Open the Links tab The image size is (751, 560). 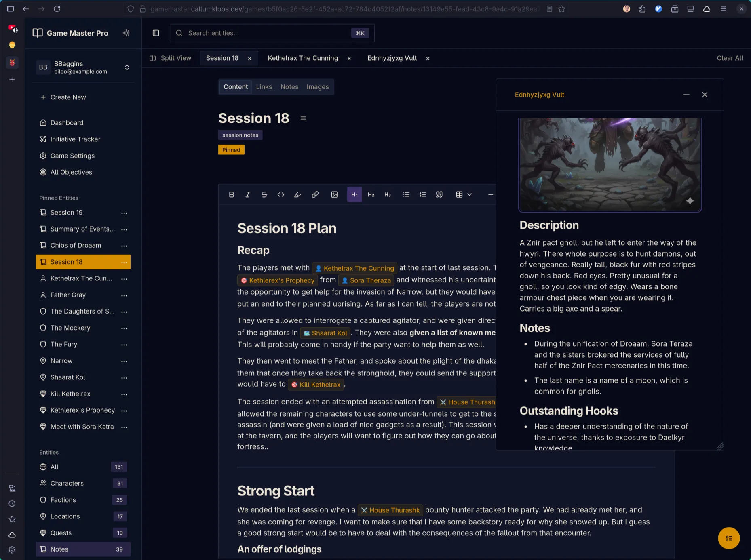(264, 87)
